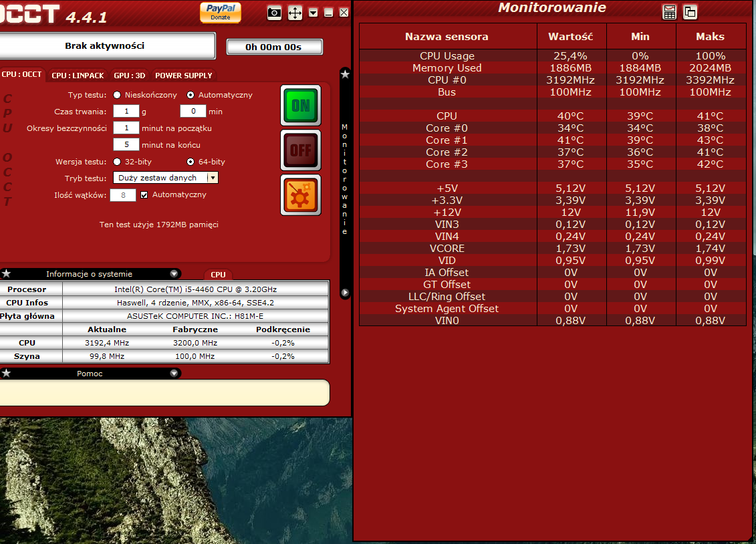Take a screenshot with the camera icon

(274, 13)
